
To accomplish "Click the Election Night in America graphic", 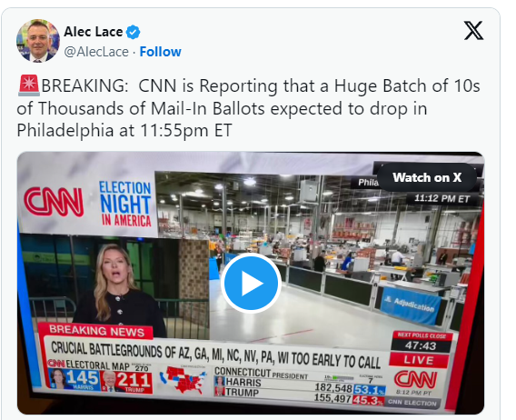I will click(125, 204).
